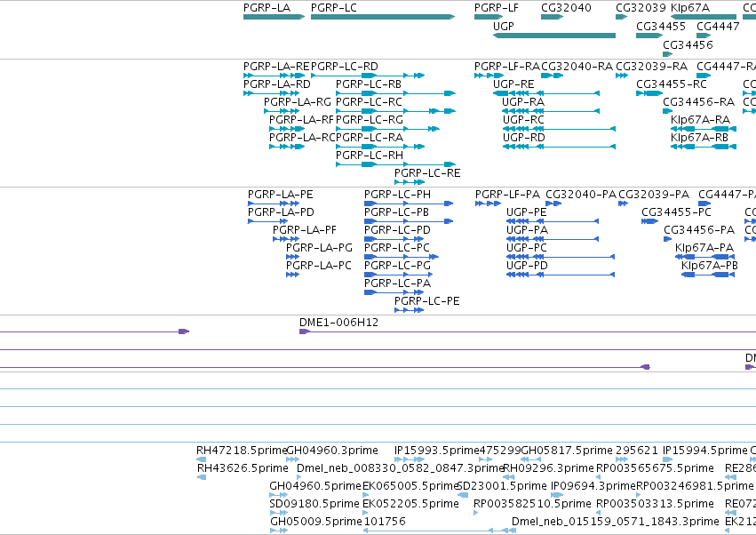
Task: Select transcript PGRP-LA-RD
Action: point(272,93)
